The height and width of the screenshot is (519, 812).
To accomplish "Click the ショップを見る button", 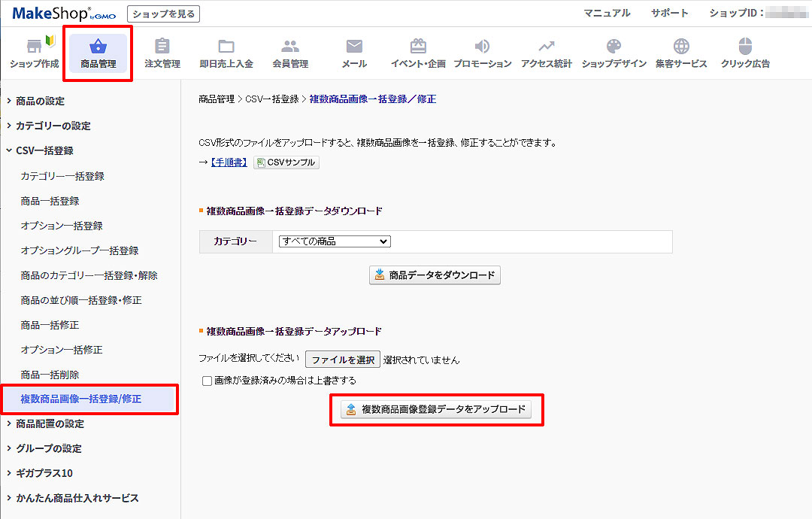I will [x=163, y=13].
